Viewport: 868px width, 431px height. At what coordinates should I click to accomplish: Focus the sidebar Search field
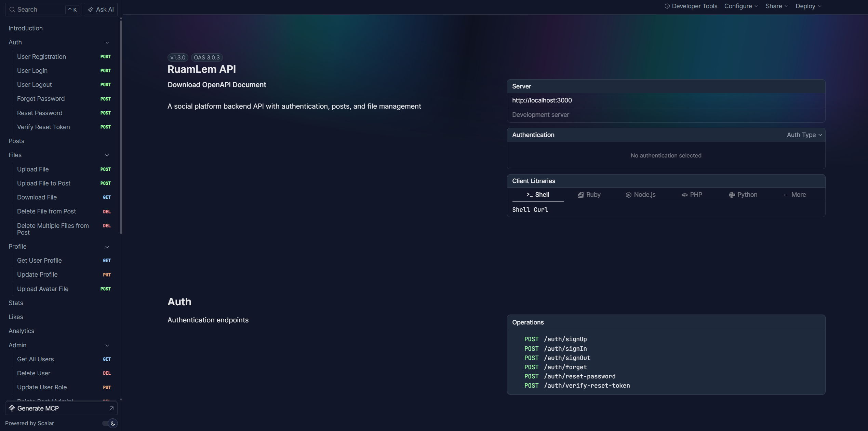(x=43, y=10)
